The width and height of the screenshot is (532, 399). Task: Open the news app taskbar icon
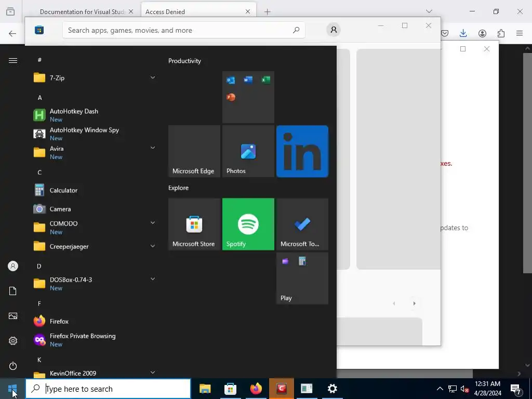tap(307, 389)
